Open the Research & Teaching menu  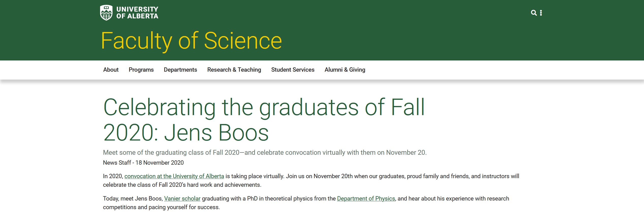pyautogui.click(x=234, y=70)
